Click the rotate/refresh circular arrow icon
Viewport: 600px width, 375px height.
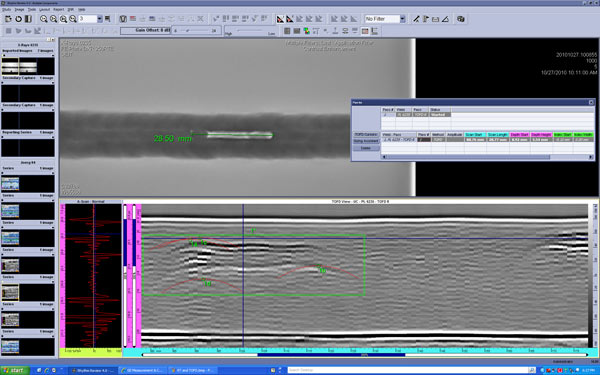pos(18,19)
